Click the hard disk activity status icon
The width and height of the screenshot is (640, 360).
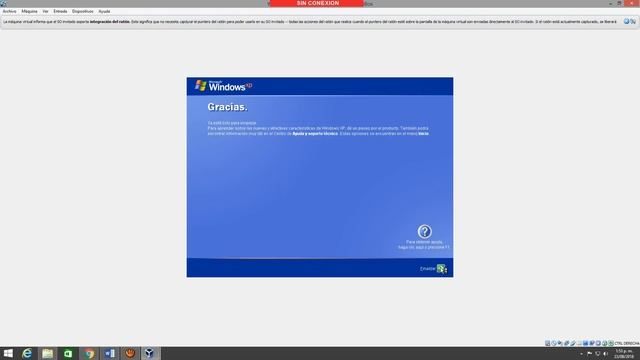click(x=548, y=343)
